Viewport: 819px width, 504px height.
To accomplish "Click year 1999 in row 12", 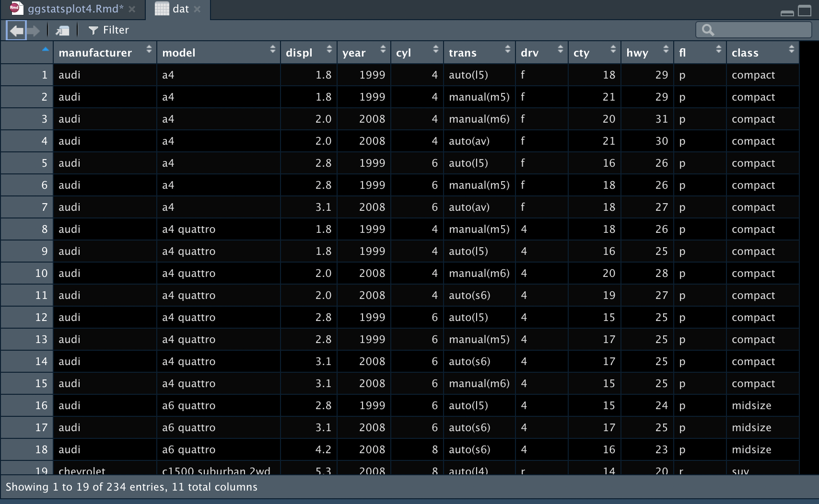I will click(x=373, y=317).
